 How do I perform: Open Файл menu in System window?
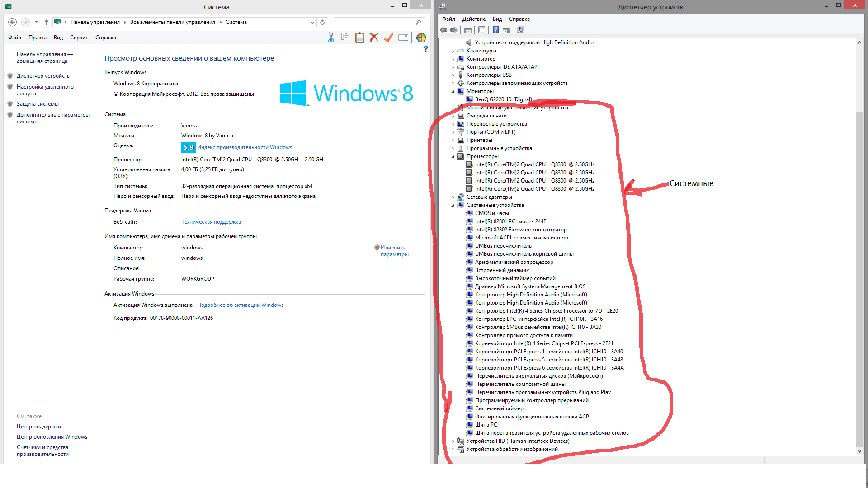click(x=14, y=38)
